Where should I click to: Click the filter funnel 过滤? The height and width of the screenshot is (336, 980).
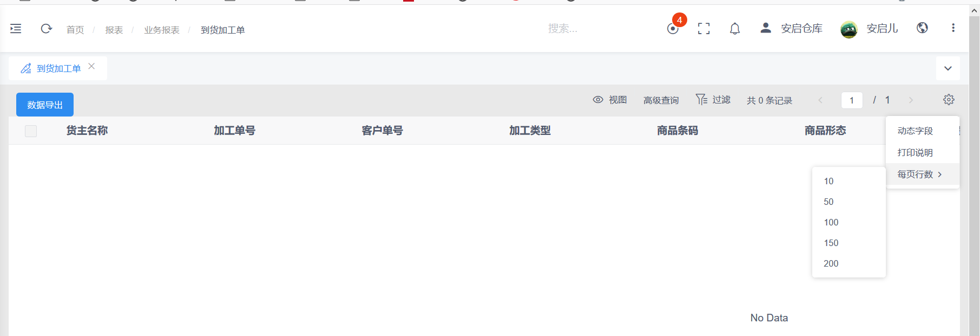713,100
